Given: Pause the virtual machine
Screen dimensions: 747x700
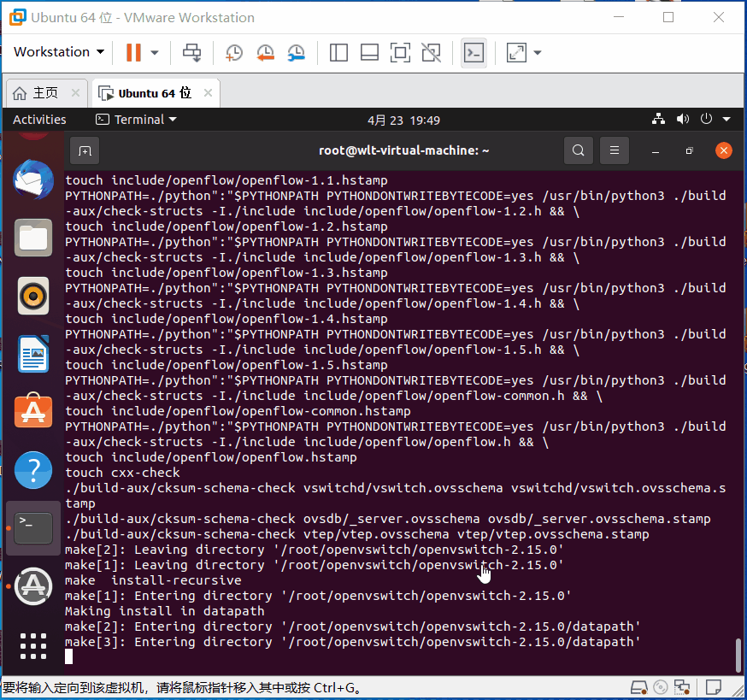Looking at the screenshot, I should coord(133,52).
